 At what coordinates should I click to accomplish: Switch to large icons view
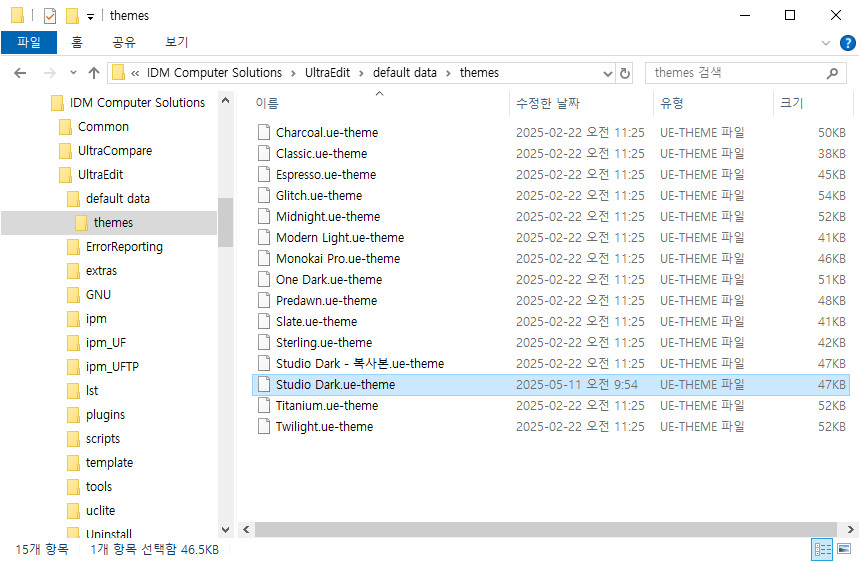pyautogui.click(x=844, y=549)
